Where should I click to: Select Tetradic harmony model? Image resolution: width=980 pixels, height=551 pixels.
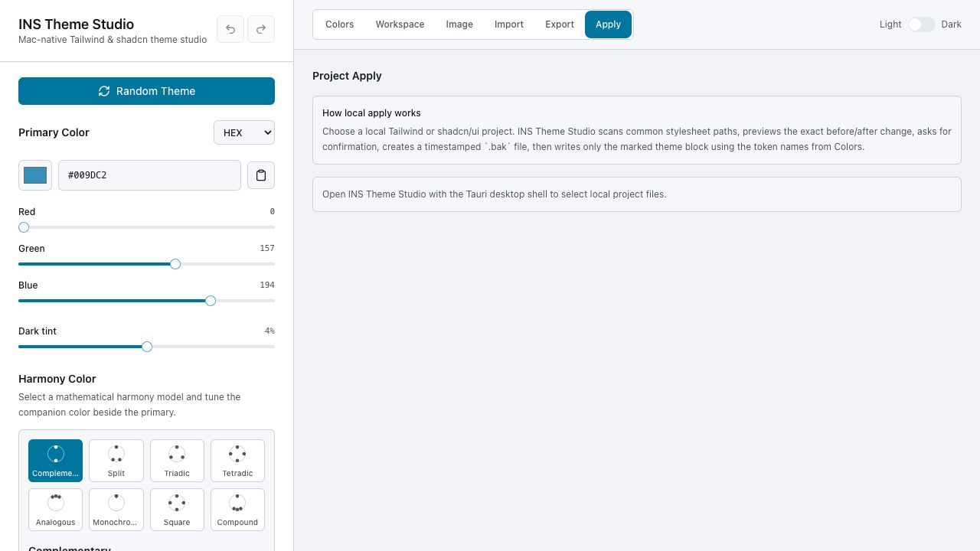coord(237,461)
